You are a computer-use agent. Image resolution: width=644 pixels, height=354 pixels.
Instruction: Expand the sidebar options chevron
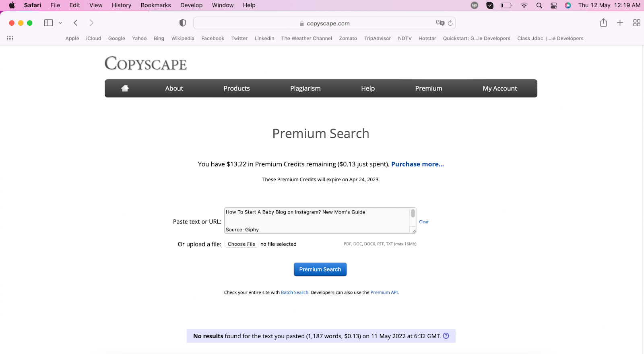point(60,23)
